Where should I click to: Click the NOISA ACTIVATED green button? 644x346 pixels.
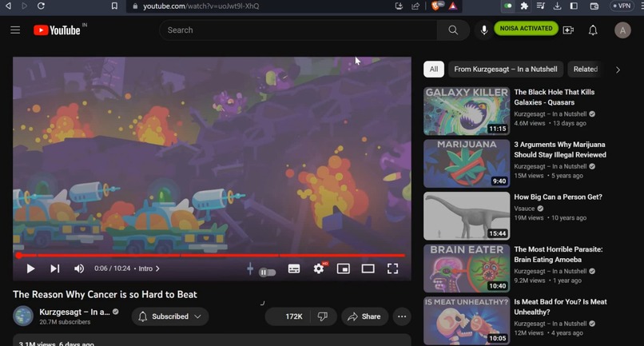[x=526, y=28]
